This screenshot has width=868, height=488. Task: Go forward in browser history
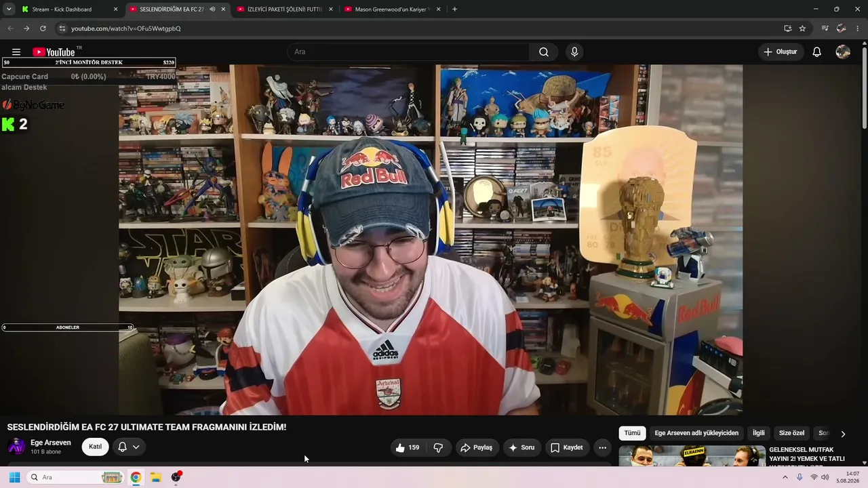(26, 28)
